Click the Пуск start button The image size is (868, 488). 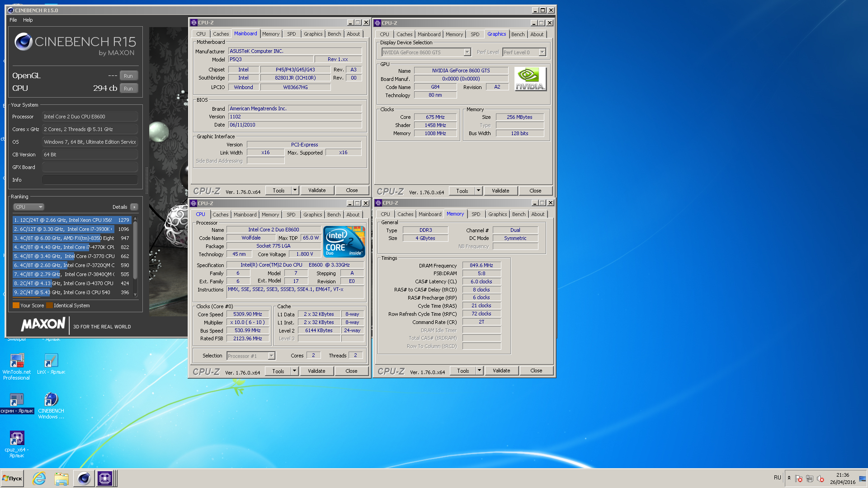[x=12, y=479]
